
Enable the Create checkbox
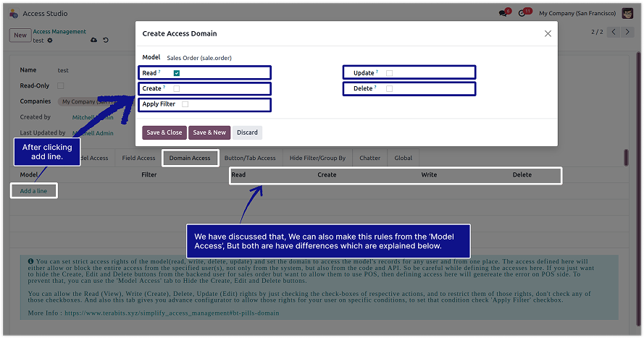[177, 88]
